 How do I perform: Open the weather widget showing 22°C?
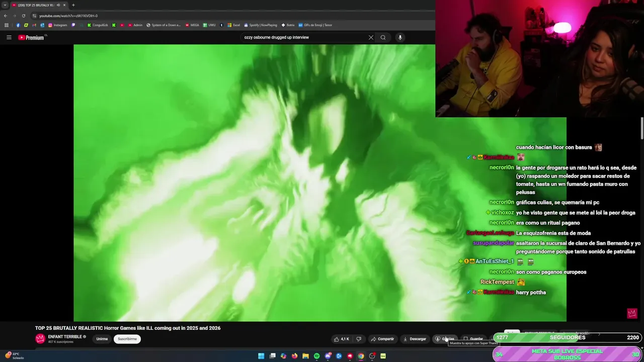coord(14,355)
